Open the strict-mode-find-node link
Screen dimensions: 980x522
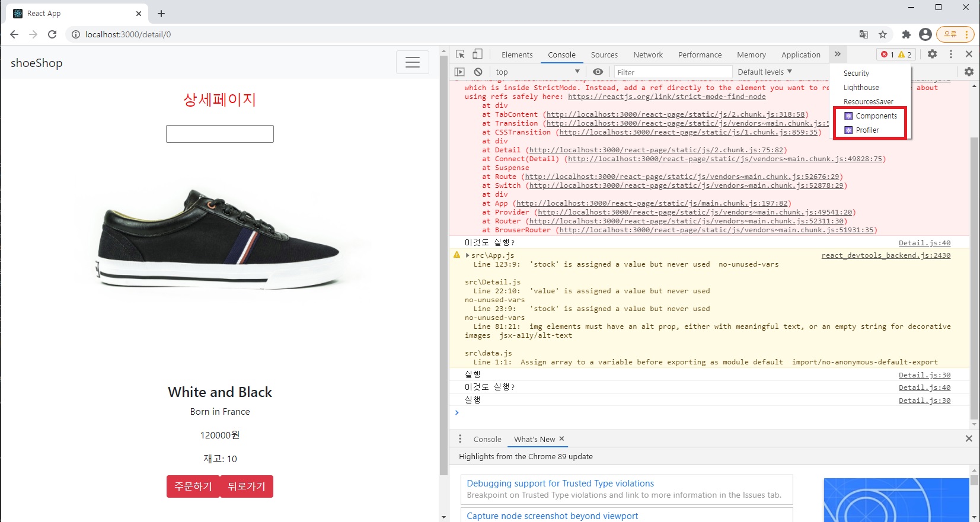(667, 97)
